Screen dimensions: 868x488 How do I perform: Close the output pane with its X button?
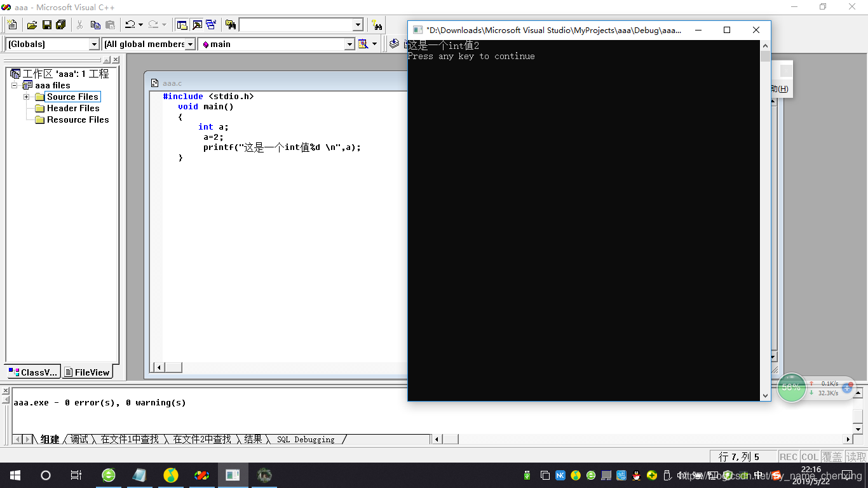6,392
